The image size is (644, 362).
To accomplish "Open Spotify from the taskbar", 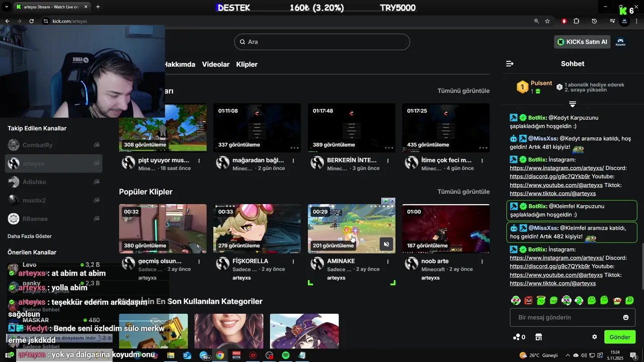I will coord(285,355).
